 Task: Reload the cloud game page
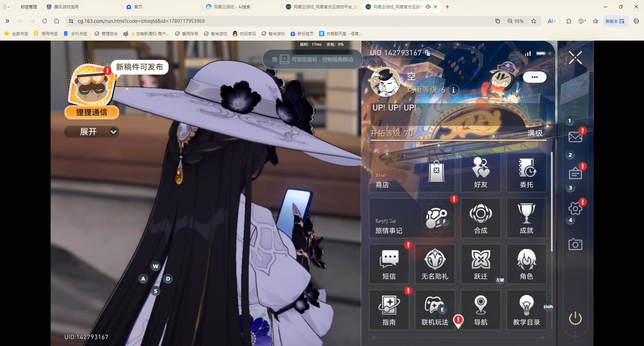(x=44, y=21)
